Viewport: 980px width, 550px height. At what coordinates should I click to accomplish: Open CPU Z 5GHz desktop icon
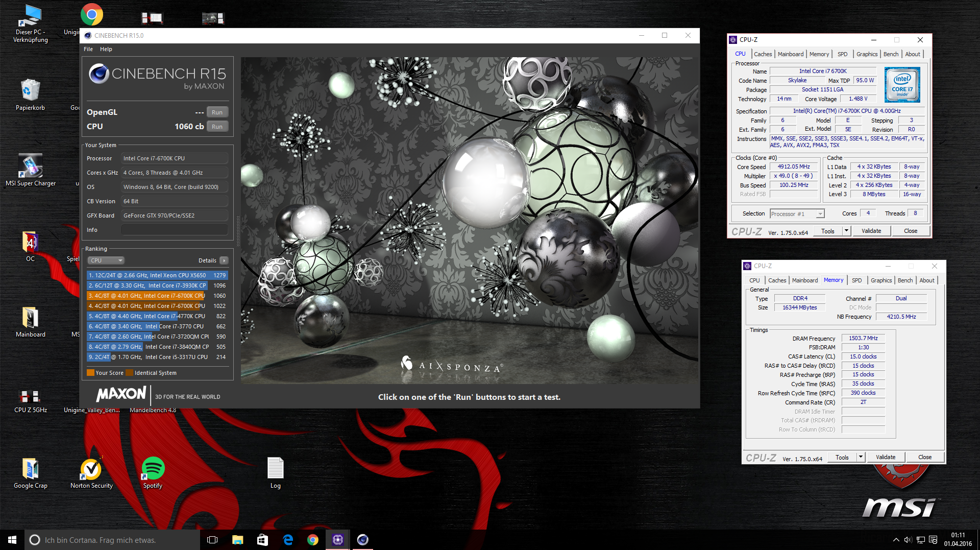click(x=30, y=401)
